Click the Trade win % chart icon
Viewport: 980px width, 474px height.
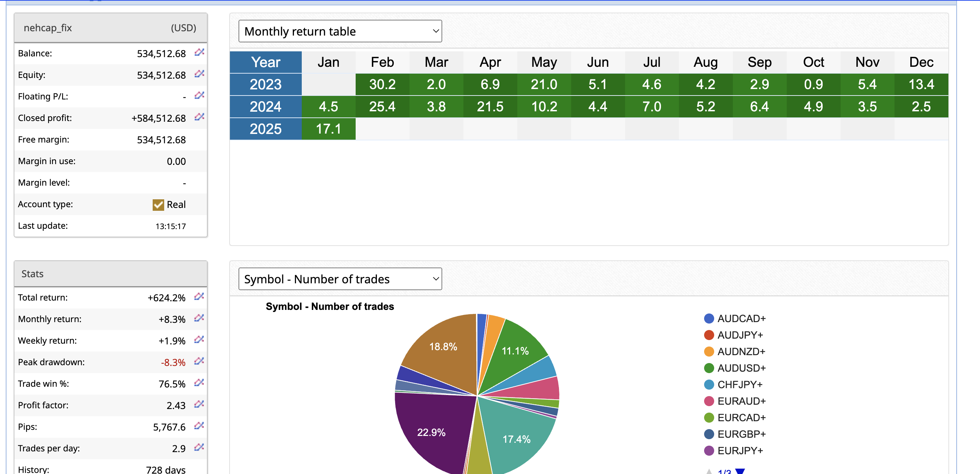pyautogui.click(x=199, y=383)
